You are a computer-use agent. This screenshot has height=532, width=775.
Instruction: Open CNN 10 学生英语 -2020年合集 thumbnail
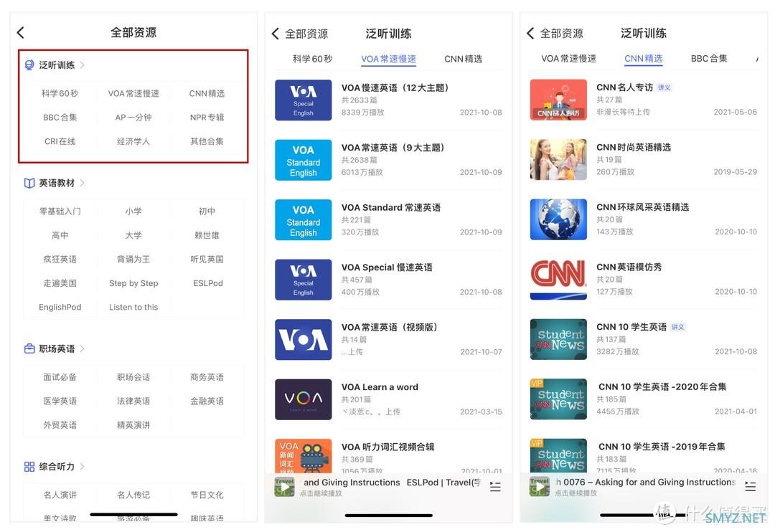(x=558, y=399)
